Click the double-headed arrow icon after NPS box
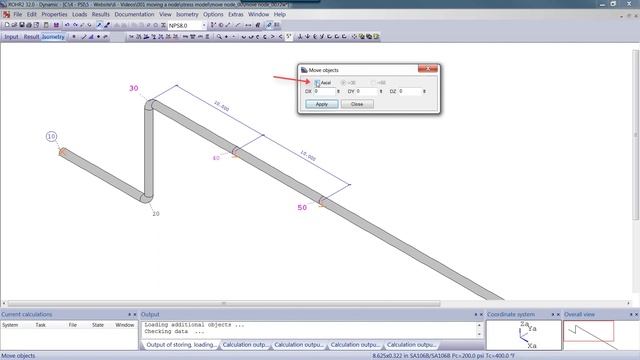Screen dimensions: 640x360 [x=248, y=25]
